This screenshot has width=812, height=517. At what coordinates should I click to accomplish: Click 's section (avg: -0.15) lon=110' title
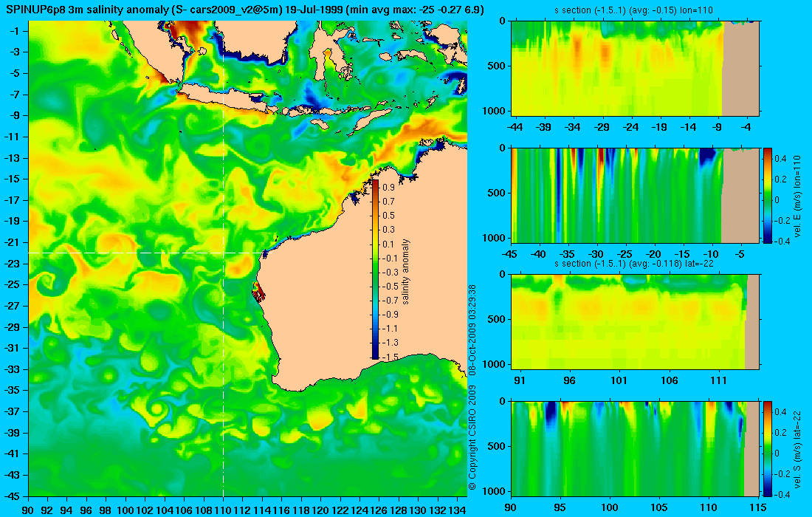(635, 10)
